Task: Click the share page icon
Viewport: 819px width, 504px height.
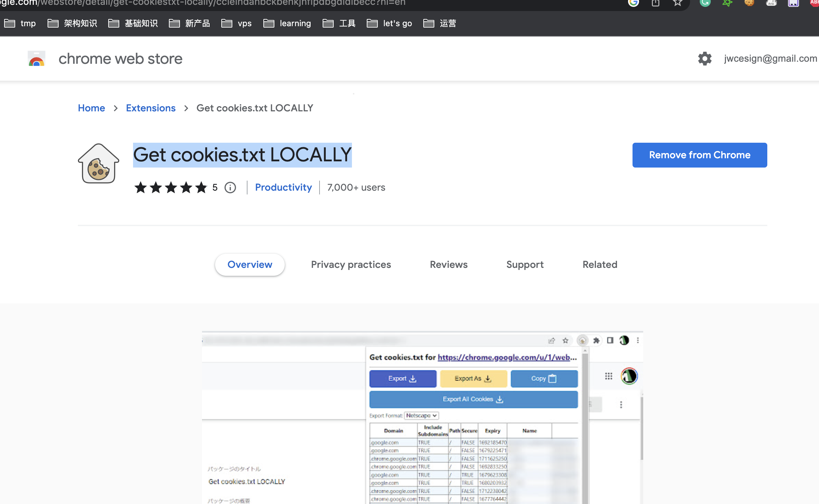Action: (x=656, y=3)
